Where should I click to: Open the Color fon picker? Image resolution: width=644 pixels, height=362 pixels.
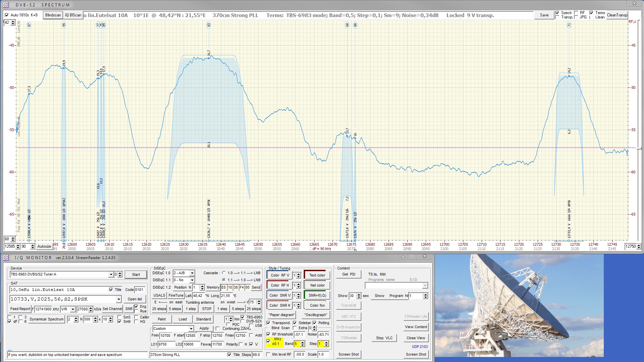pos(317,305)
